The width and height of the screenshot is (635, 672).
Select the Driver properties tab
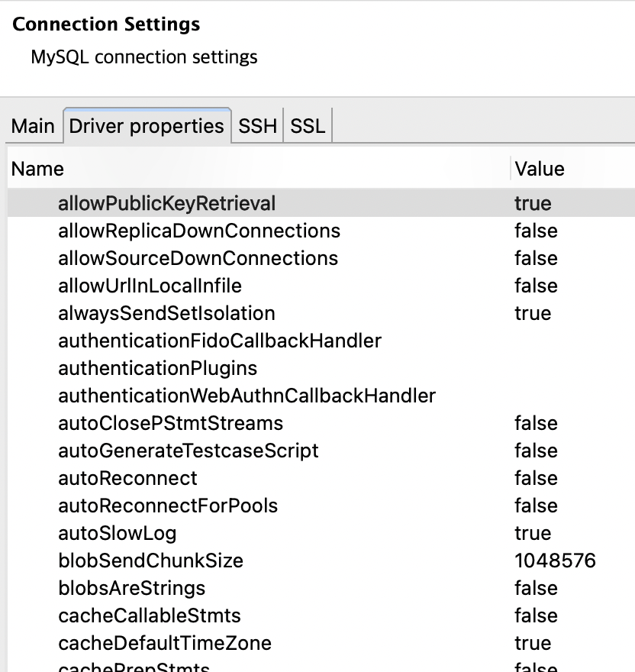tap(147, 126)
